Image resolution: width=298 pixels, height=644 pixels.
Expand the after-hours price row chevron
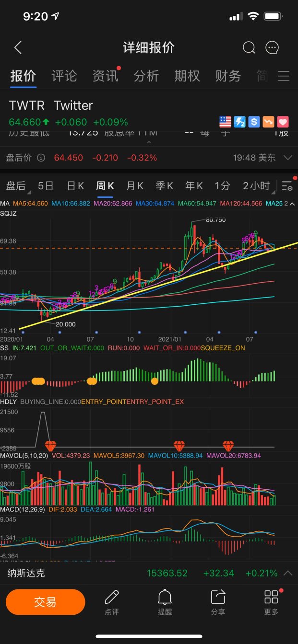coord(288,158)
